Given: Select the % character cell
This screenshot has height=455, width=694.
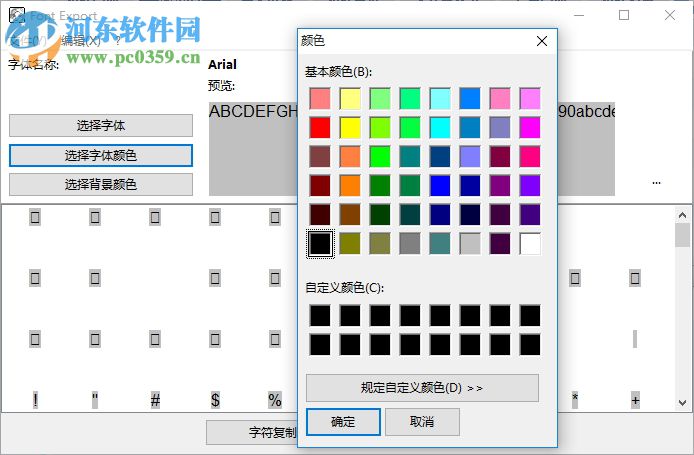Looking at the screenshot, I should [x=275, y=400].
